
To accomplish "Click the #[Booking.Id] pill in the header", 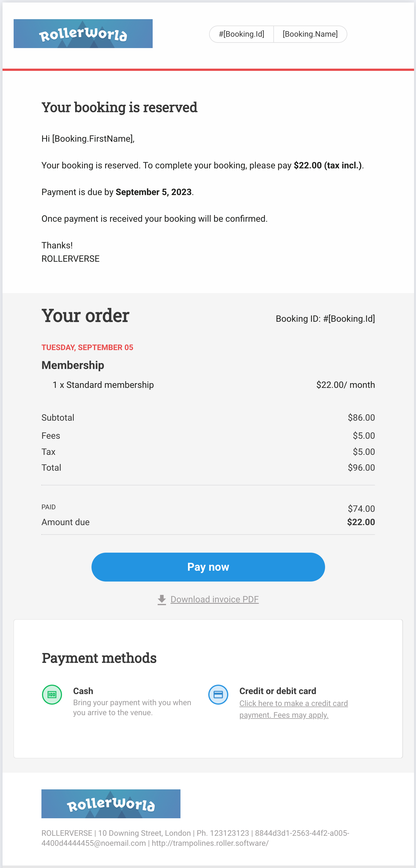I will 241,34.
